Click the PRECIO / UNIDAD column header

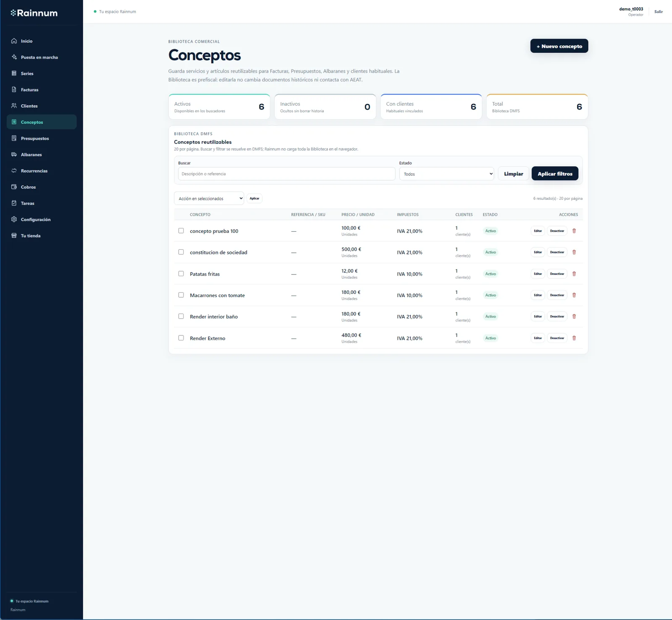point(358,215)
